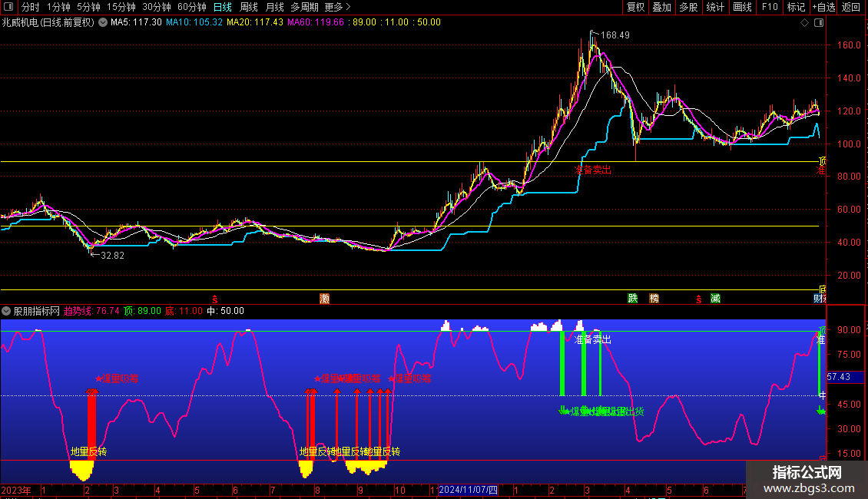Click the 股朋指标网 indicator name
The width and height of the screenshot is (868, 499).
[x=37, y=311]
